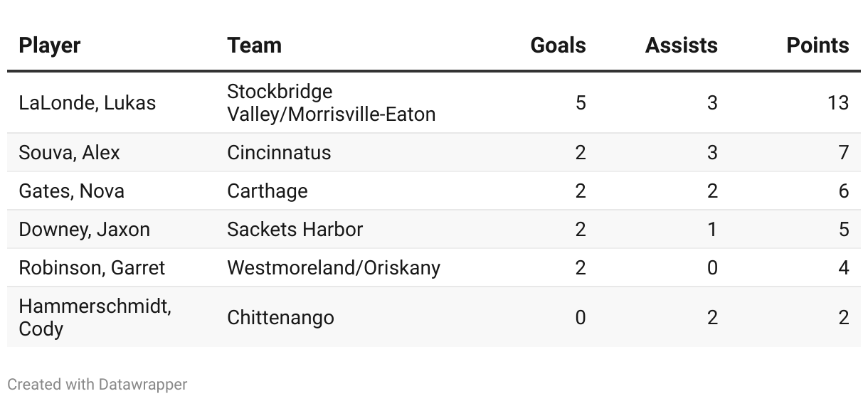The image size is (868, 401).
Task: Click LaLonde's 13 points value
Action: coord(837,103)
